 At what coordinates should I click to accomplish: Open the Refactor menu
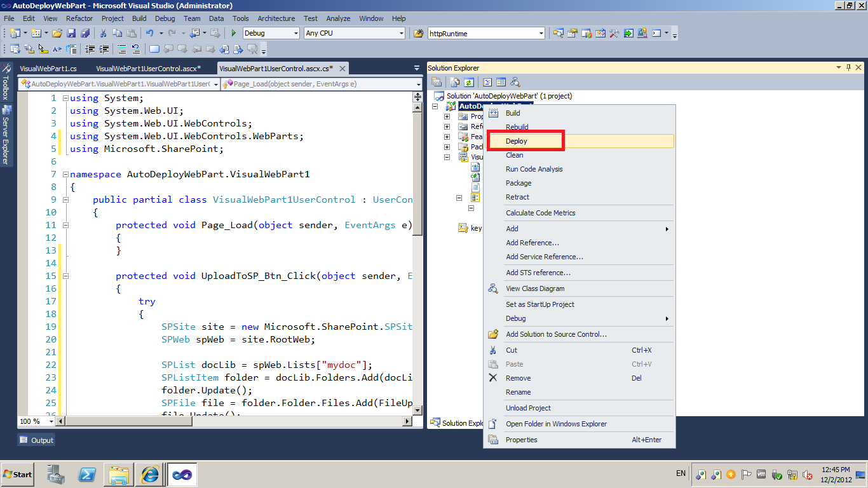(x=79, y=18)
